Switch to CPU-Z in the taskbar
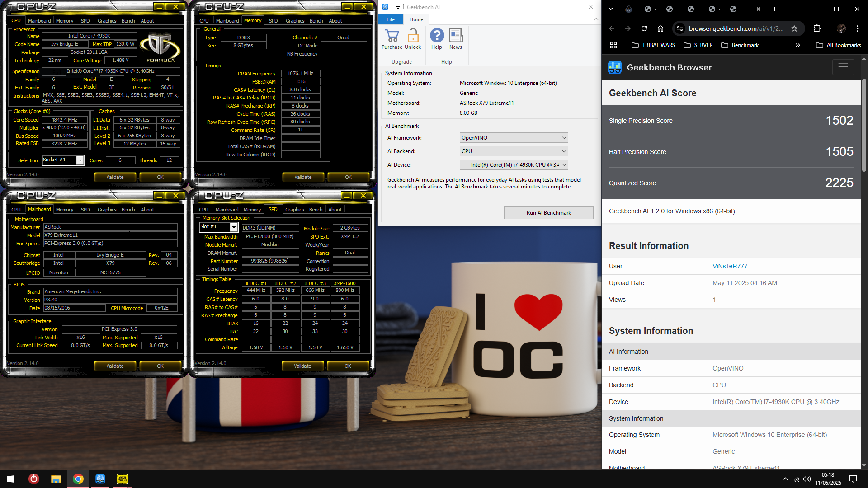The width and height of the screenshot is (868, 488). [123, 479]
